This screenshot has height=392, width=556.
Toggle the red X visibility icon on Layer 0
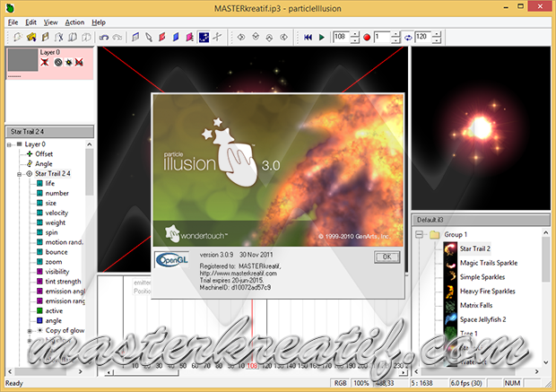[44, 63]
